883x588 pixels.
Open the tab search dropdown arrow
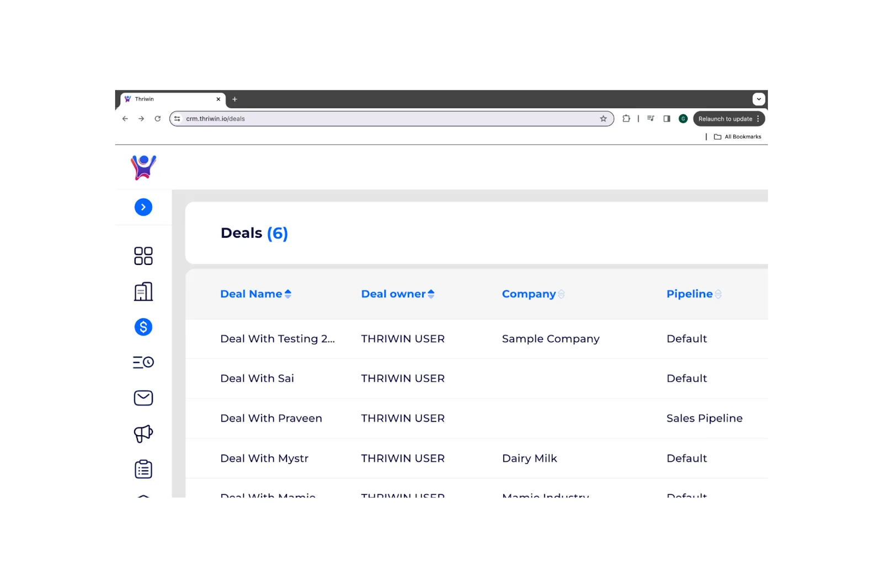click(x=759, y=99)
